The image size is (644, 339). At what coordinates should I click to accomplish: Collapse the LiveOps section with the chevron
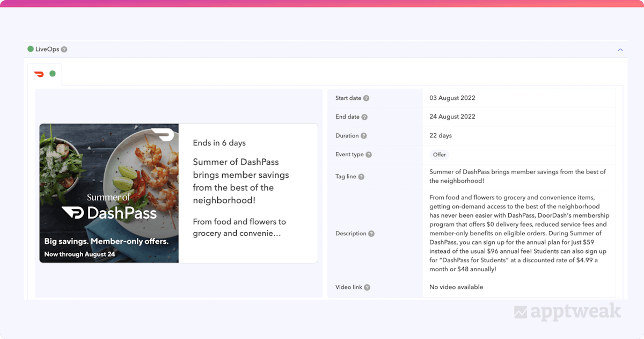coord(620,49)
